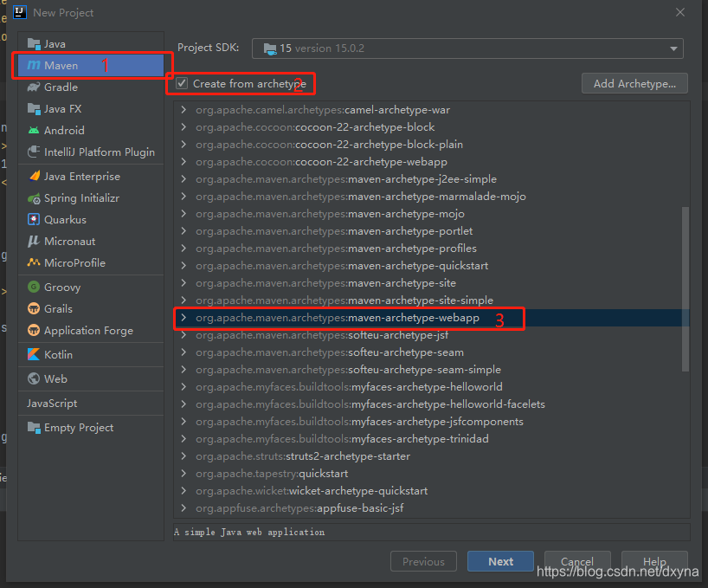Screen dimensions: 708x588
Task: Expand camel-archetype-war entry
Action: (183, 110)
